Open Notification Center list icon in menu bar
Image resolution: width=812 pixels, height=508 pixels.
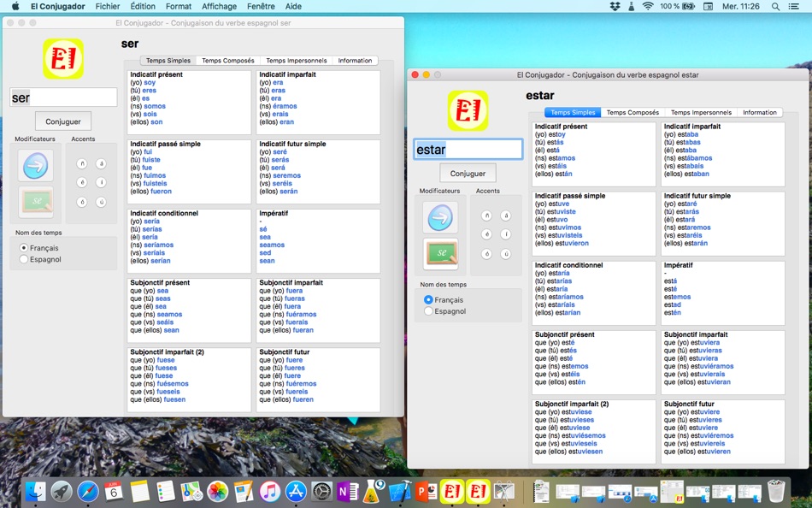point(793,6)
